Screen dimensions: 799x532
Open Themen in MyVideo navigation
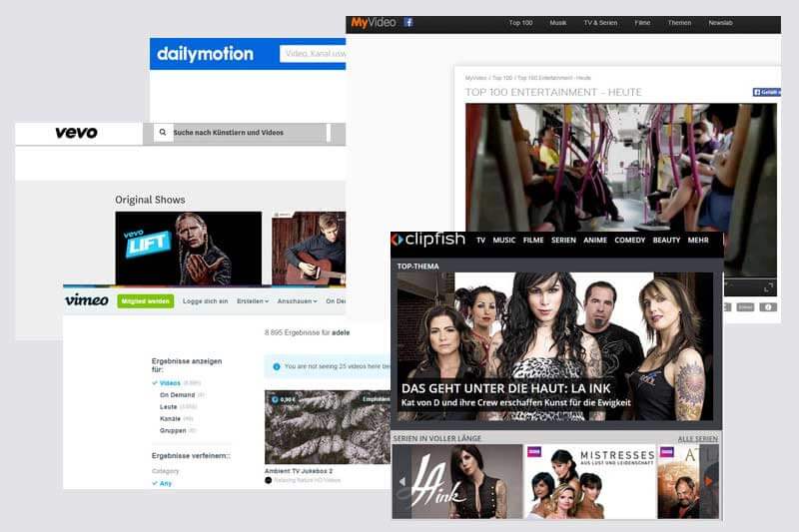point(679,23)
